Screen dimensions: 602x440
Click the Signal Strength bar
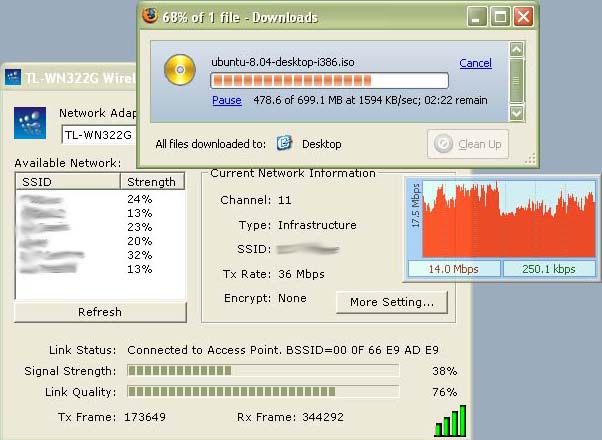tap(263, 371)
